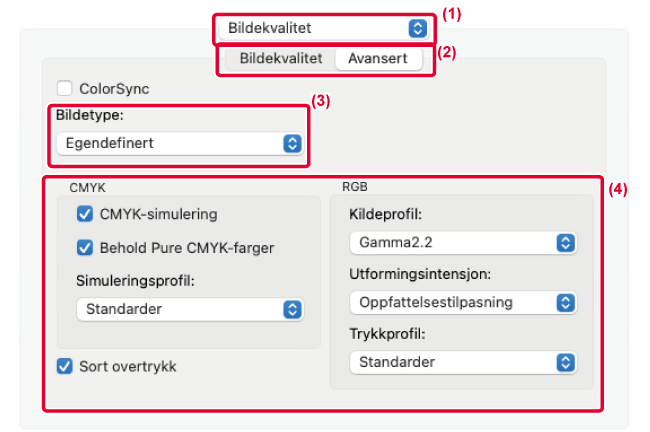Open Kildeprofil dropdown showing Gamma2.2
Screen dimensions: 650x432
pos(462,242)
